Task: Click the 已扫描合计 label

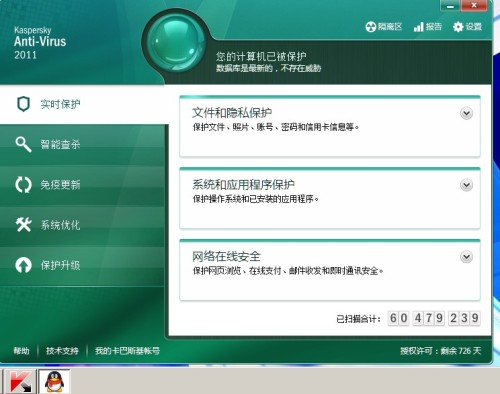Action: click(x=358, y=319)
